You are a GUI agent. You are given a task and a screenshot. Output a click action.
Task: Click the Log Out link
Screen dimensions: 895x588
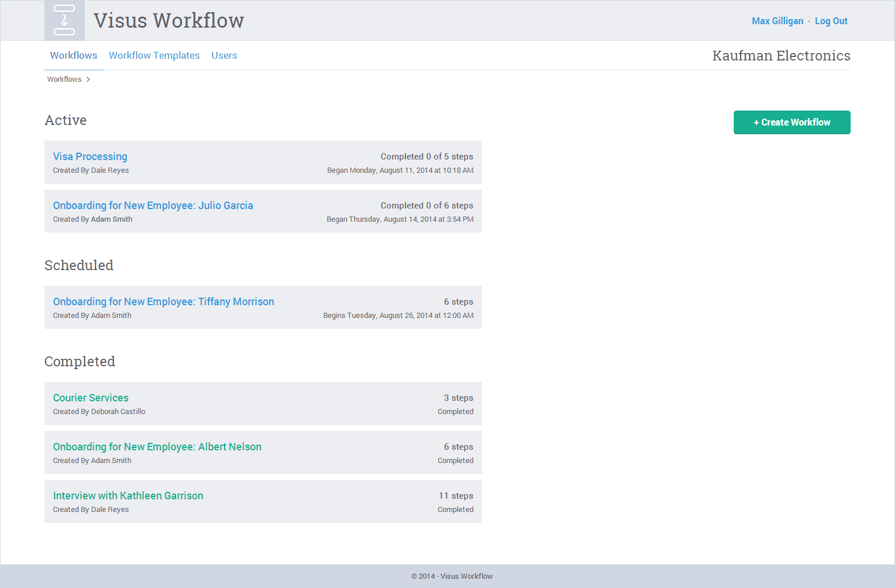click(x=830, y=21)
